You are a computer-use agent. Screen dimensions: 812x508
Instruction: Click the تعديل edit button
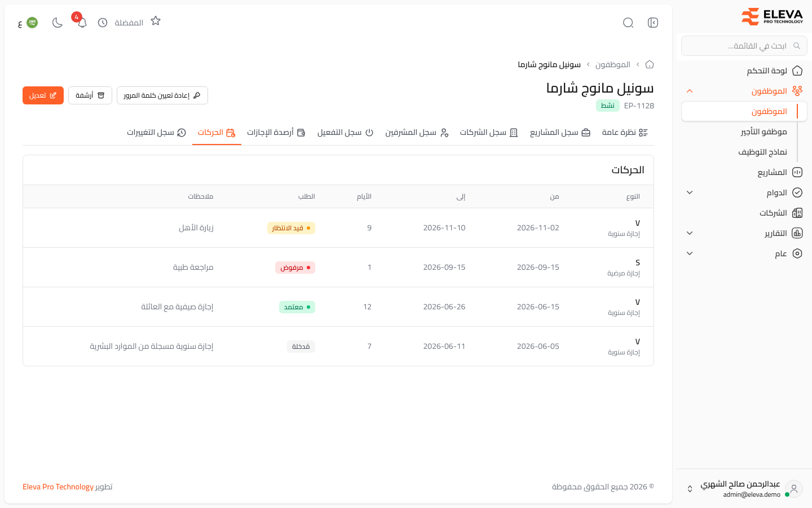[x=43, y=95]
